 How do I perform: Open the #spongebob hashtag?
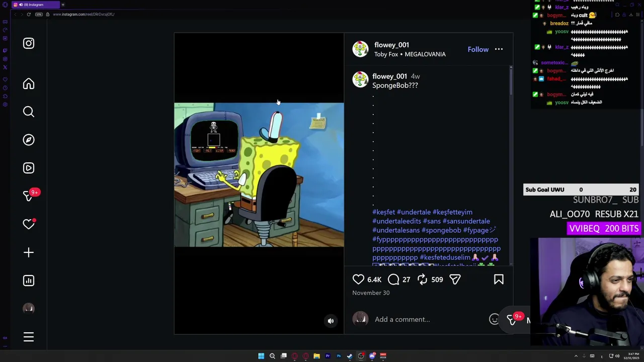[x=441, y=230]
